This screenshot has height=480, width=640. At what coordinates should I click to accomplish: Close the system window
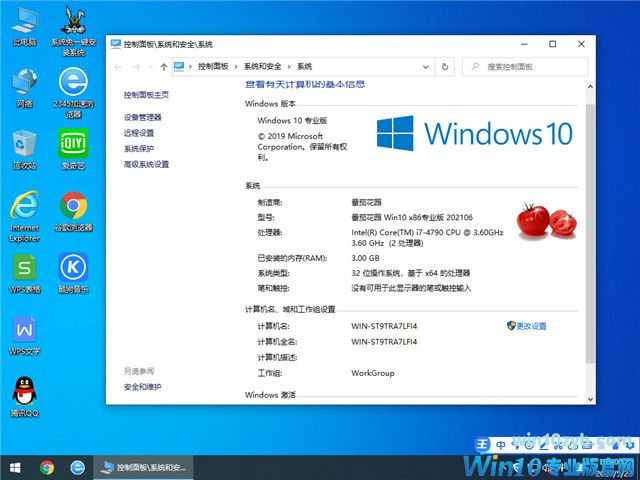(x=581, y=44)
